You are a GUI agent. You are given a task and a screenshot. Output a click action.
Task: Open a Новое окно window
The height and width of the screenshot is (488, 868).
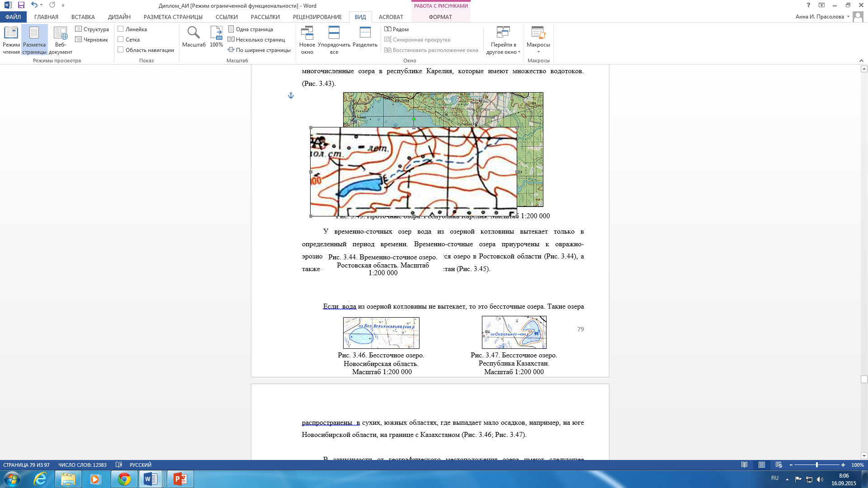click(x=307, y=40)
